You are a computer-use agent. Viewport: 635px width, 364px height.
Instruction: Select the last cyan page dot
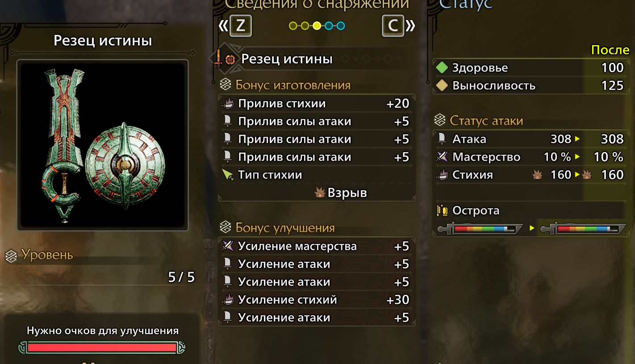341,26
